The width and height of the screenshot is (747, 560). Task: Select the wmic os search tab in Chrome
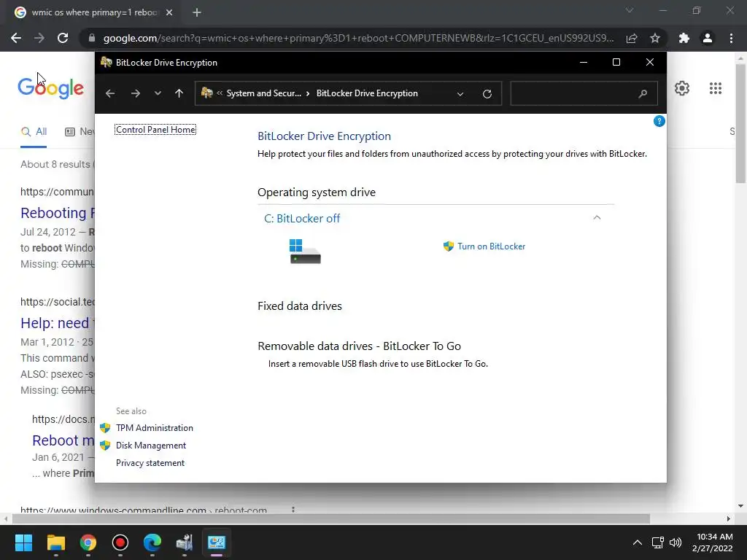click(94, 12)
